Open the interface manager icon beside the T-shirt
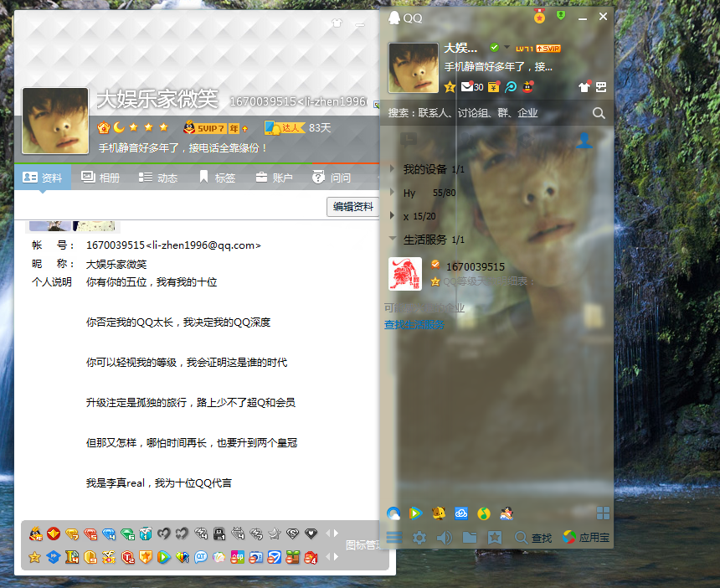 tap(601, 87)
